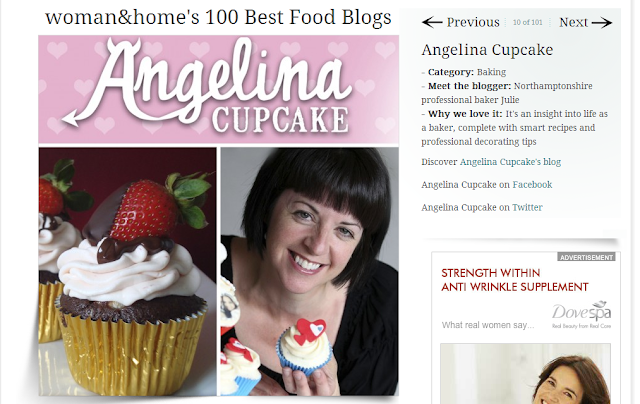Click the red heart cupcake in baker's hand

(305, 346)
